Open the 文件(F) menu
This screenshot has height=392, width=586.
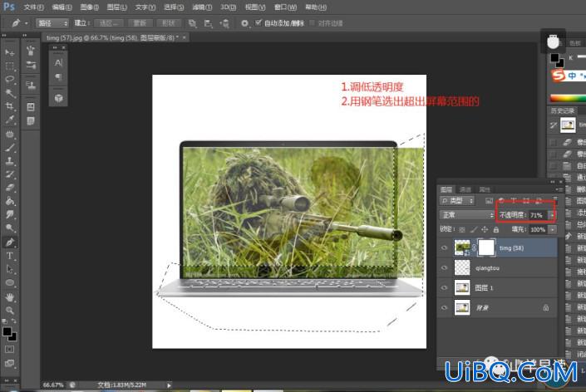33,7
